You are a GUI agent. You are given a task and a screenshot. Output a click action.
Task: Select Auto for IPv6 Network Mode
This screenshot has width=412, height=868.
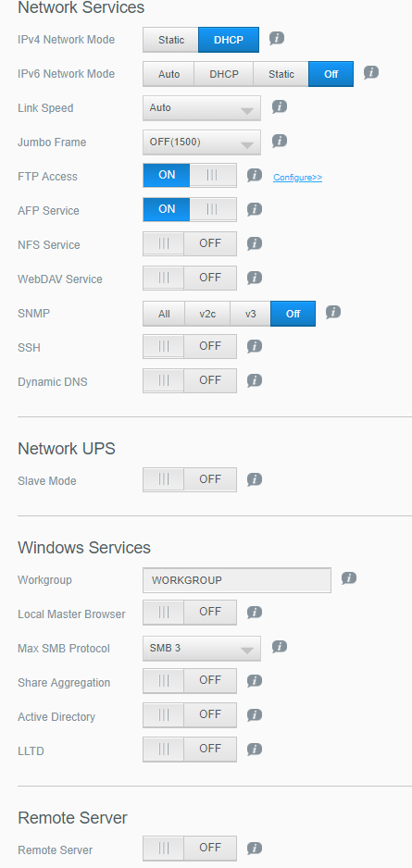tap(169, 74)
